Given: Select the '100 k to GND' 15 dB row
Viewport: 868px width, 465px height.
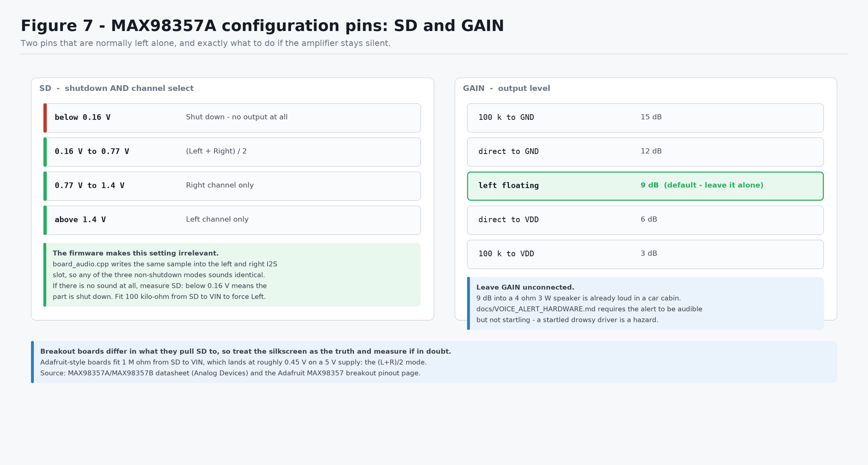Looking at the screenshot, I should [x=645, y=118].
